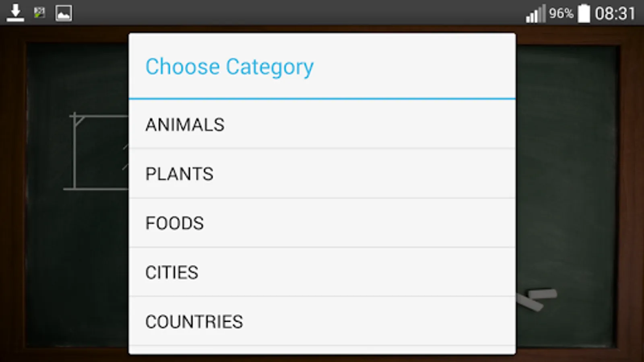Click the hangman gallows chalk drawing
Image resolution: width=644 pixels, height=362 pixels.
tap(97, 151)
